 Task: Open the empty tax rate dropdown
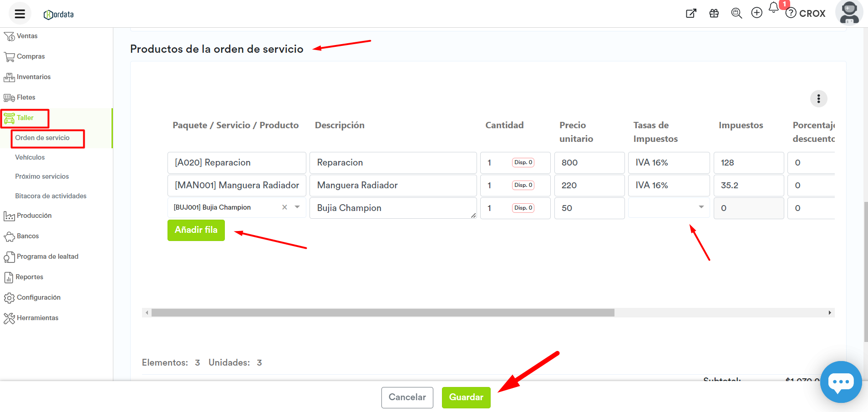669,207
